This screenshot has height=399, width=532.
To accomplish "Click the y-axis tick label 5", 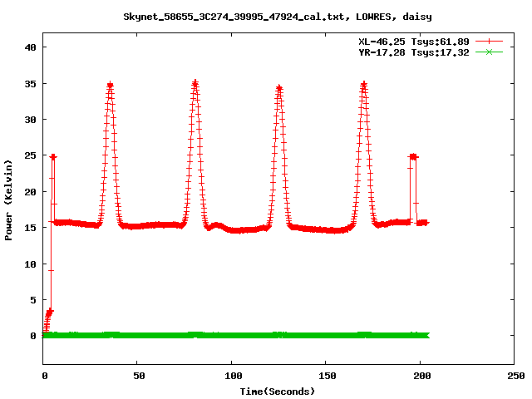I will click(33, 300).
